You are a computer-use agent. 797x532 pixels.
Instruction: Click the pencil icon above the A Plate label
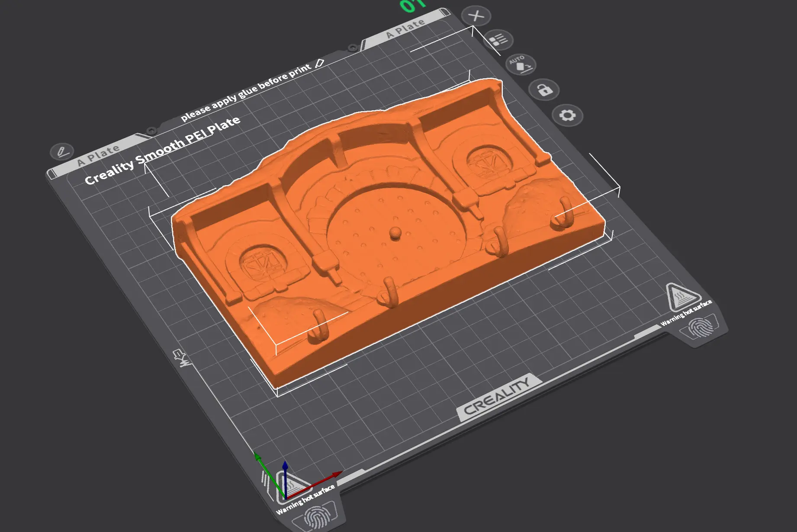[62, 151]
